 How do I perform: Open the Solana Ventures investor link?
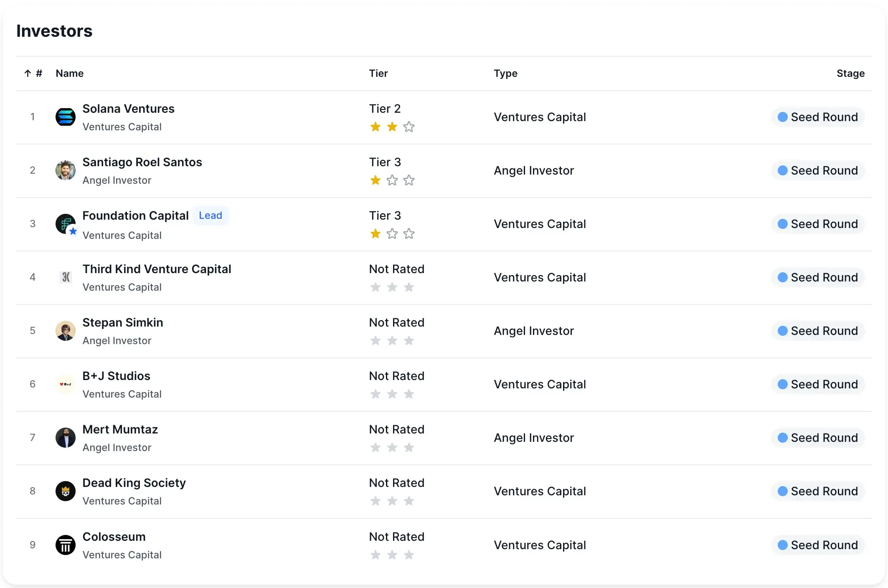point(128,109)
